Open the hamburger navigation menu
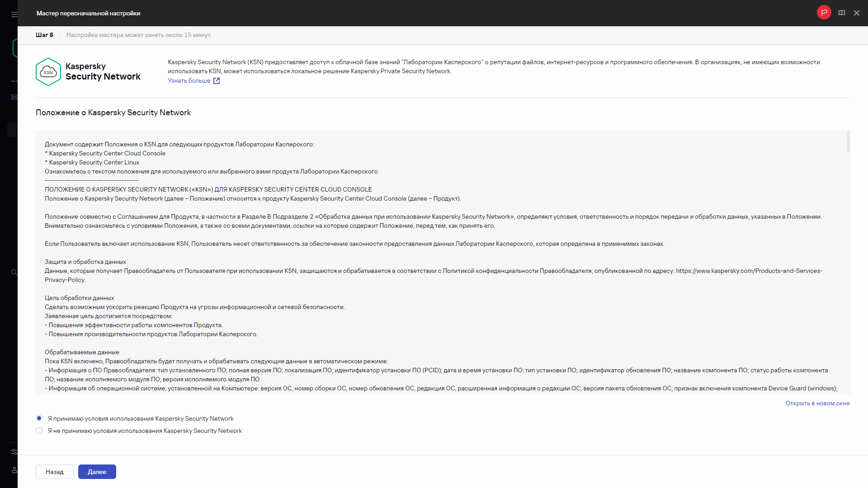868x488 pixels. 14,14
